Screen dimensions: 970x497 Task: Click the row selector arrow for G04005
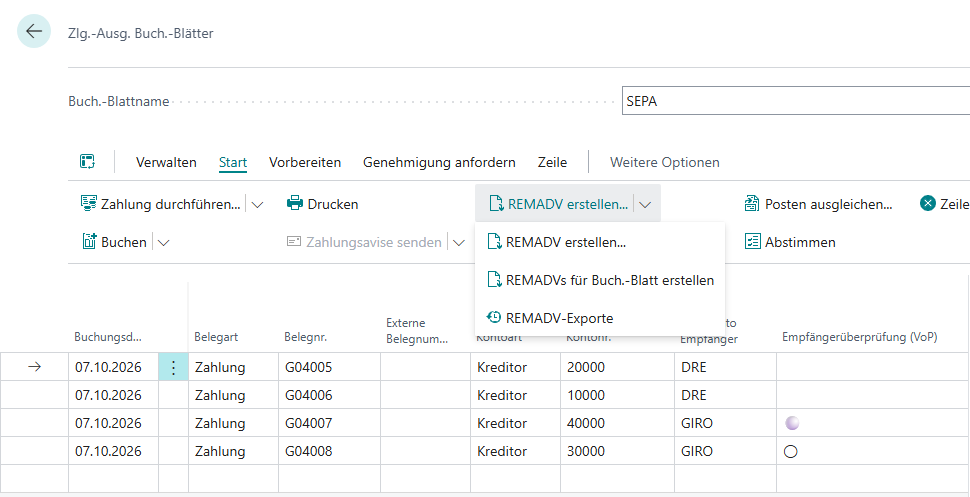pos(35,367)
